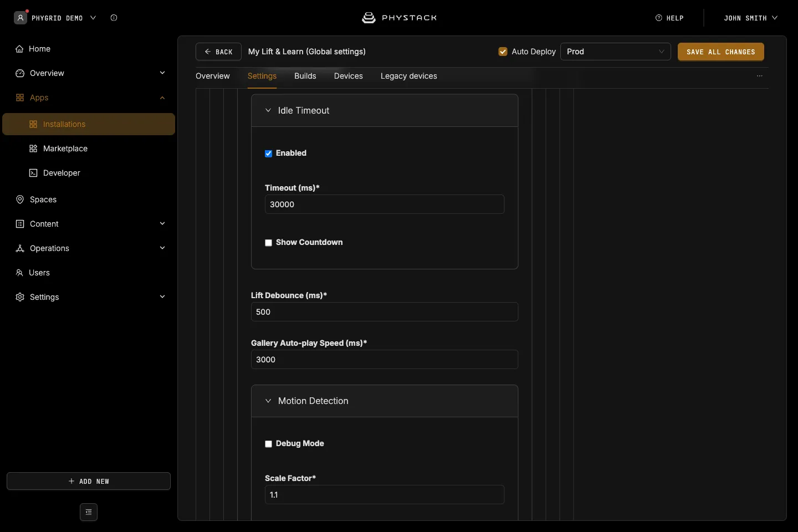Expand the sidebar Settings menu chevron

click(162, 297)
